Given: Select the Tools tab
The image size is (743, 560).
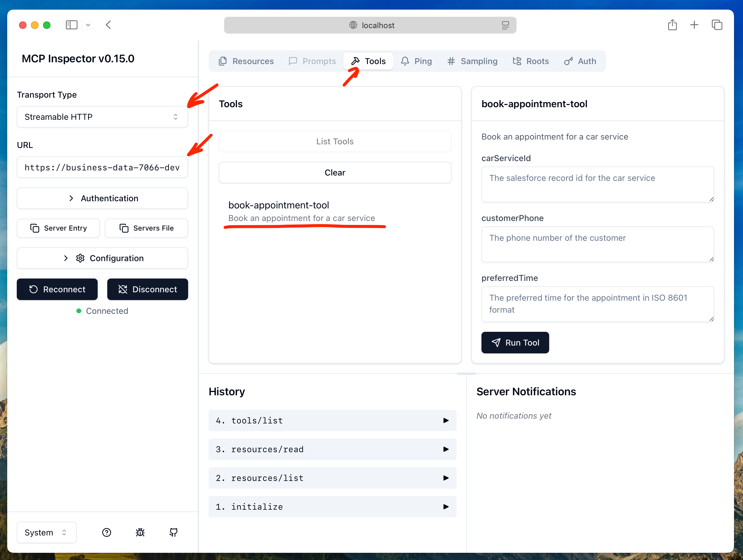Looking at the screenshot, I should [369, 61].
